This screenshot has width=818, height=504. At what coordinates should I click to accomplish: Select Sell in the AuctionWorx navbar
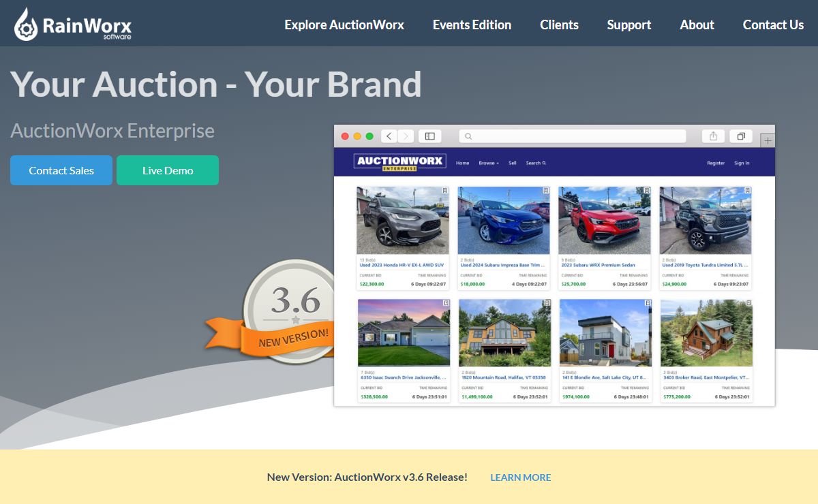point(513,163)
